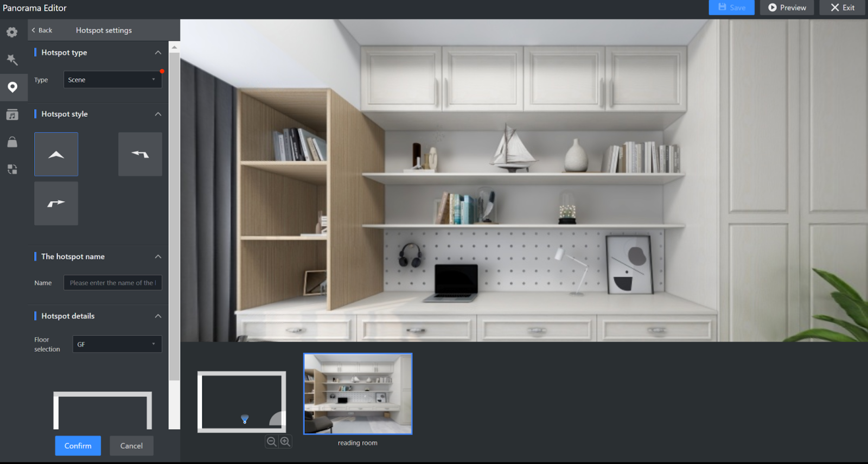Viewport: 868px width, 464px height.
Task: Select the reading room scene thumbnail
Action: (358, 394)
